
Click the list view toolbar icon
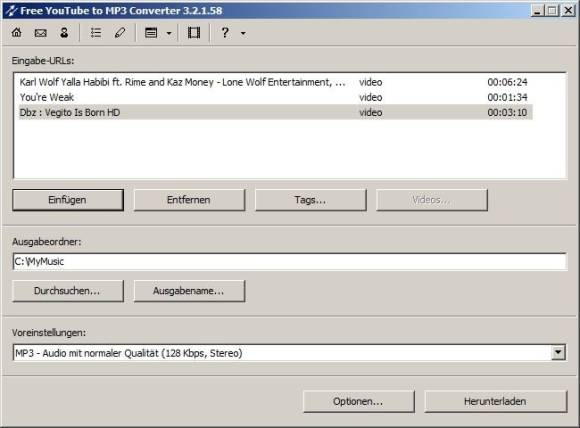pos(96,33)
